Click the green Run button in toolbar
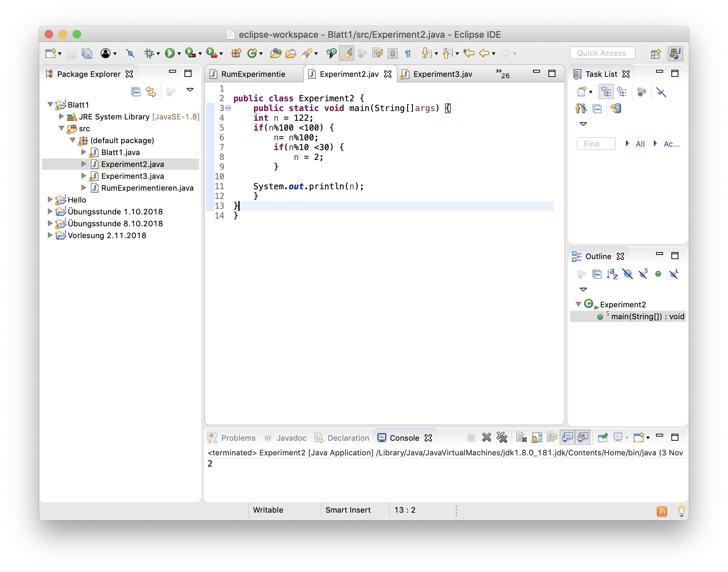 [169, 53]
